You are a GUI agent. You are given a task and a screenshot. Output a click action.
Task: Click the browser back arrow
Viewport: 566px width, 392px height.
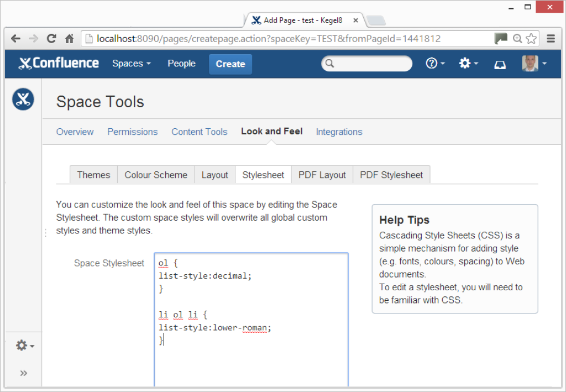tap(15, 39)
